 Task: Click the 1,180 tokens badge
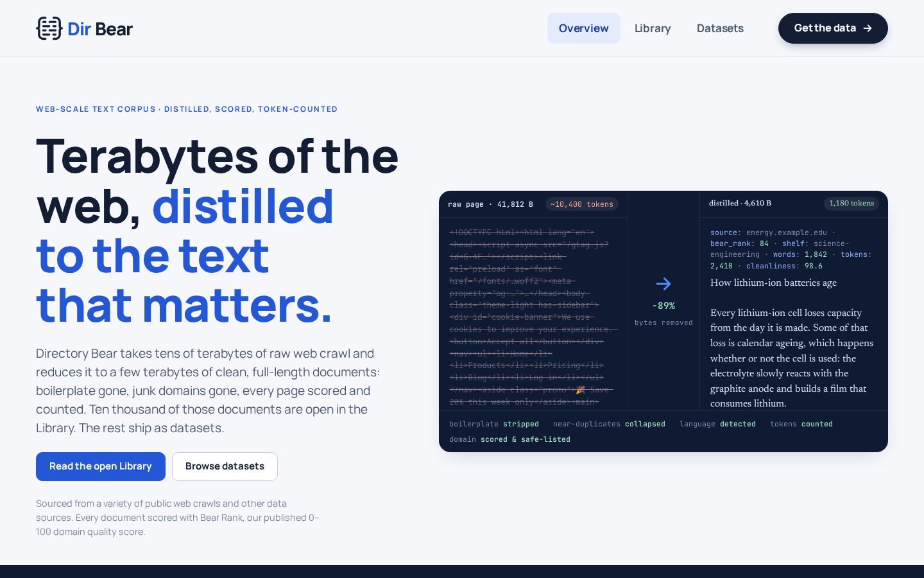coord(851,204)
